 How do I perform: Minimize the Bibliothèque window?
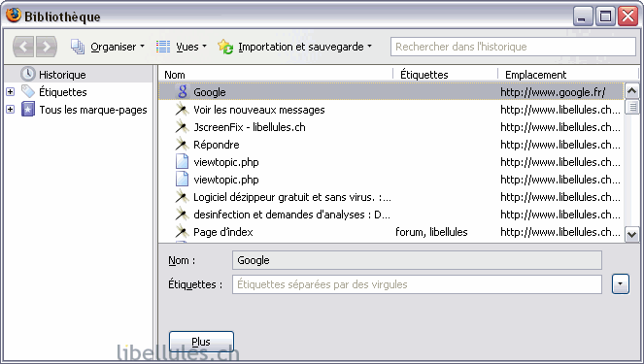(583, 17)
